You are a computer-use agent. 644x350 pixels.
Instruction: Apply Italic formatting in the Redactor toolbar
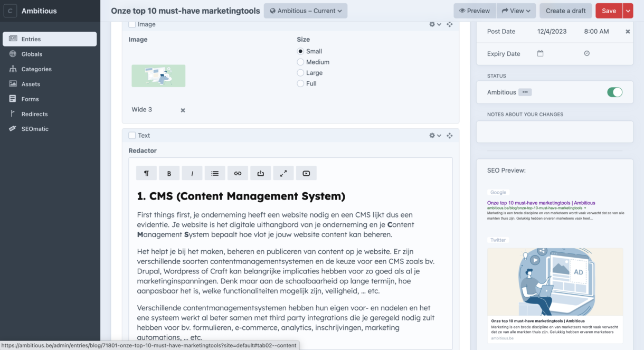[x=192, y=173]
